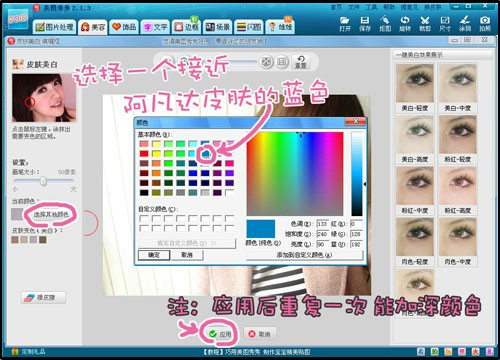Viewport: 500px width, 360px height.
Task: Click the green-check 应用 apply button
Action: click(x=220, y=334)
